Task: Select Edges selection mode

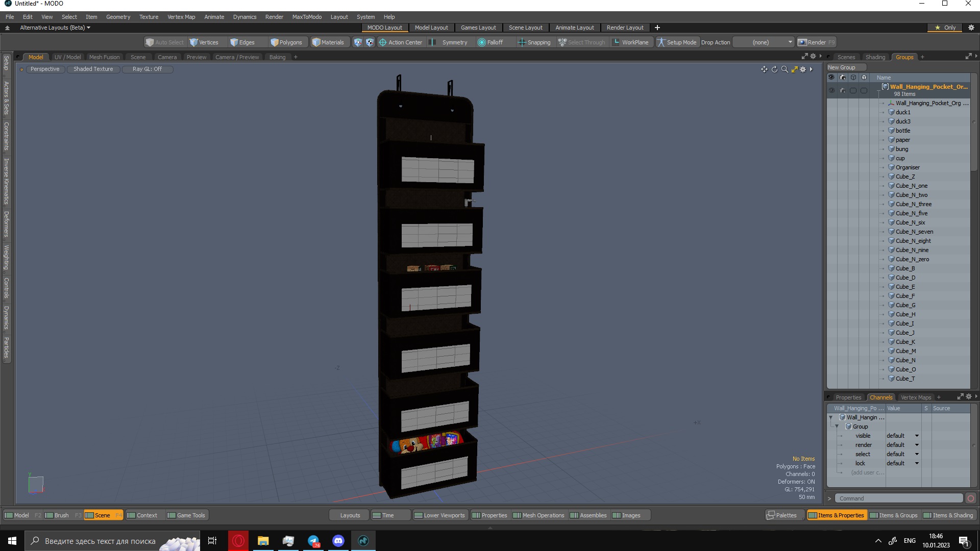Action: (242, 42)
